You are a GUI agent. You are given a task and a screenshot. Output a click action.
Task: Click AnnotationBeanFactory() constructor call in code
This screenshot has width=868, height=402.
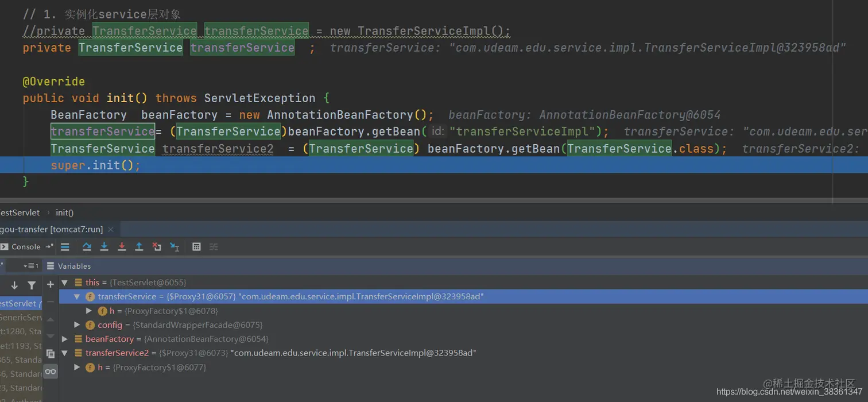point(347,115)
